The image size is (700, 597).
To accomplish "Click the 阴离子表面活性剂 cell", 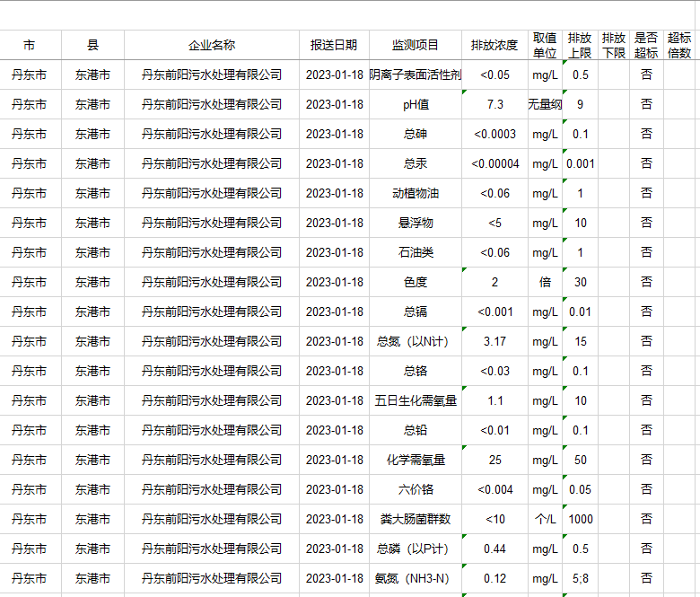I will click(416, 75).
